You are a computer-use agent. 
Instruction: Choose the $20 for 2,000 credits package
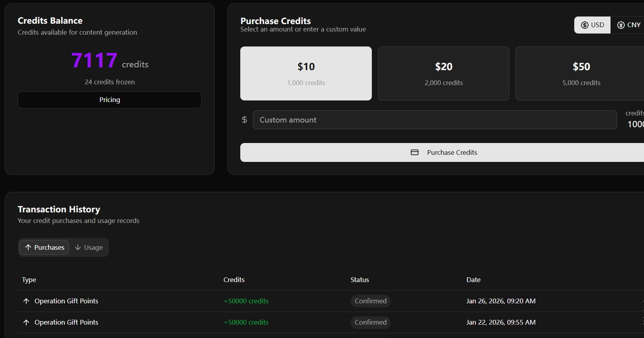[x=444, y=74]
